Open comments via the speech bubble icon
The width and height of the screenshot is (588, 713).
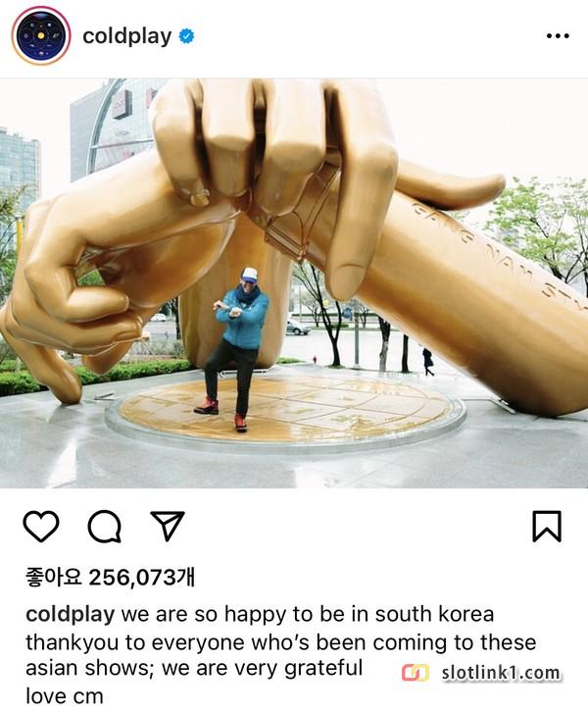[x=105, y=527]
